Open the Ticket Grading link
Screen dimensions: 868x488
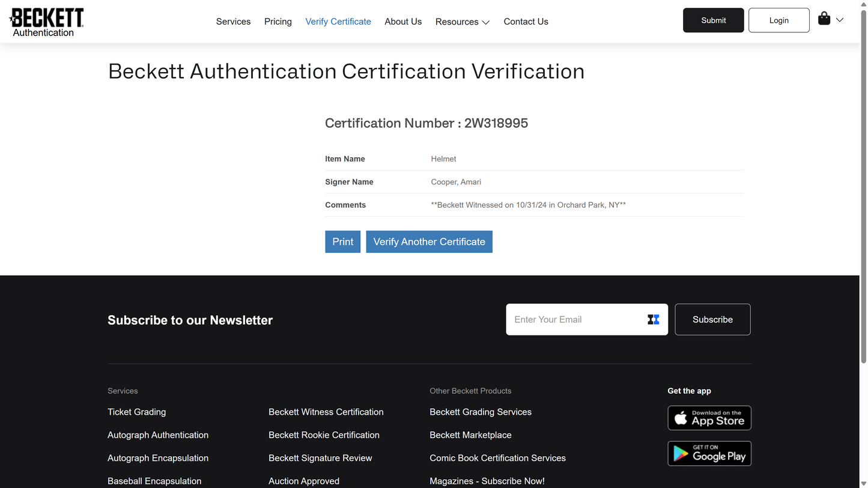point(137,412)
